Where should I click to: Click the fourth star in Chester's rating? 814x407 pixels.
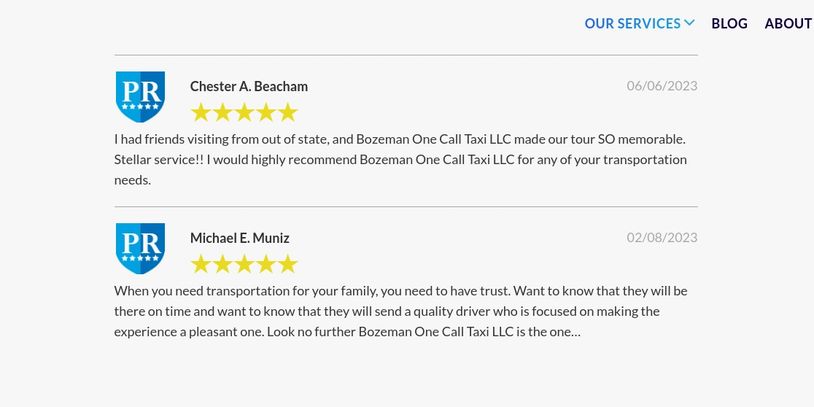point(266,112)
